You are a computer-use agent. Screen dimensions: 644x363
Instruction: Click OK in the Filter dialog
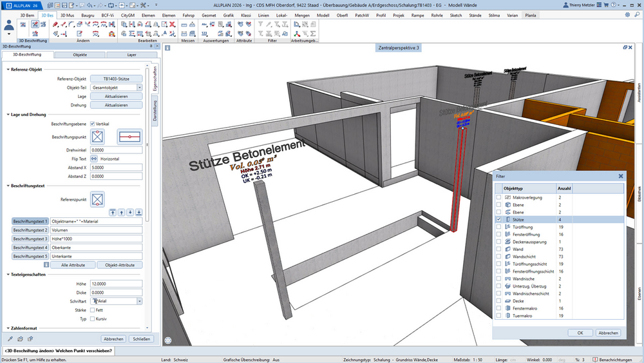point(580,333)
